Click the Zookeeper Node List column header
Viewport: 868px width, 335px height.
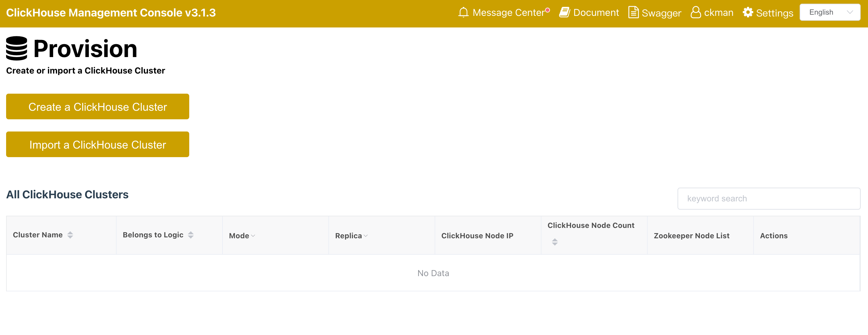(x=691, y=236)
